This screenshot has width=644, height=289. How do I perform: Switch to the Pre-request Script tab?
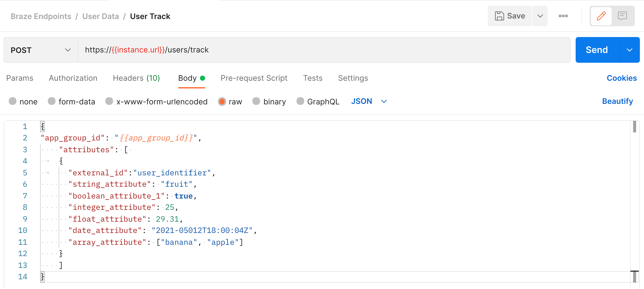(x=254, y=78)
